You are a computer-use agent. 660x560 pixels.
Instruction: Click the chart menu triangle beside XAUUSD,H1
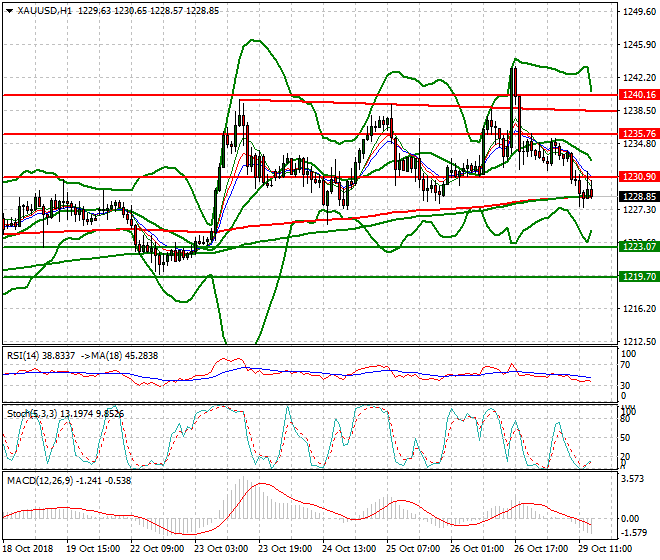pos(9,11)
